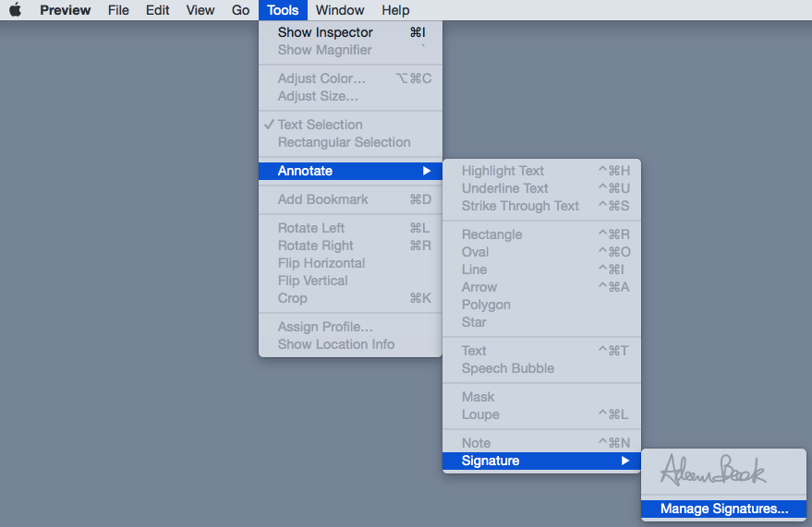Screen dimensions: 812x527
Task: Choose the Note annotation
Action: click(541, 443)
